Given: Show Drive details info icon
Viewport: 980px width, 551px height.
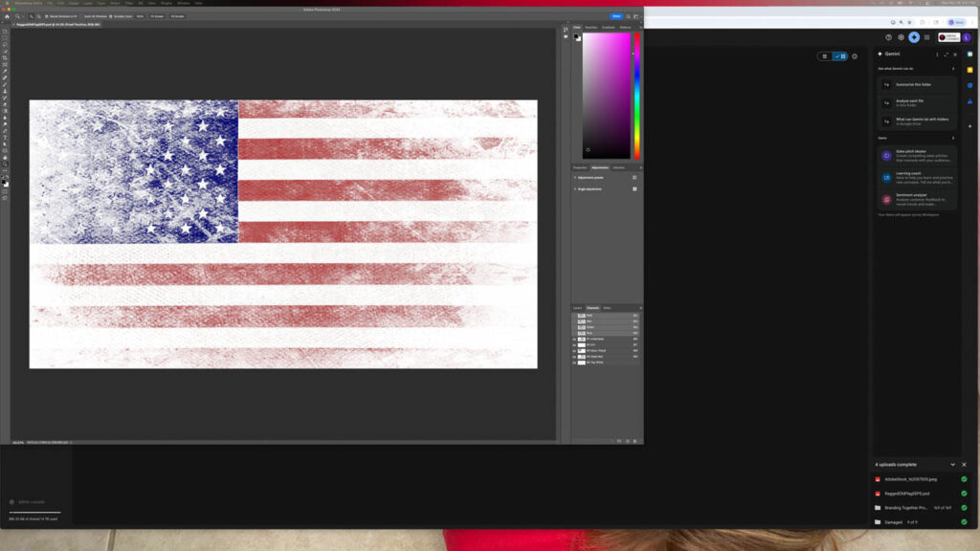Looking at the screenshot, I should click(x=855, y=56).
